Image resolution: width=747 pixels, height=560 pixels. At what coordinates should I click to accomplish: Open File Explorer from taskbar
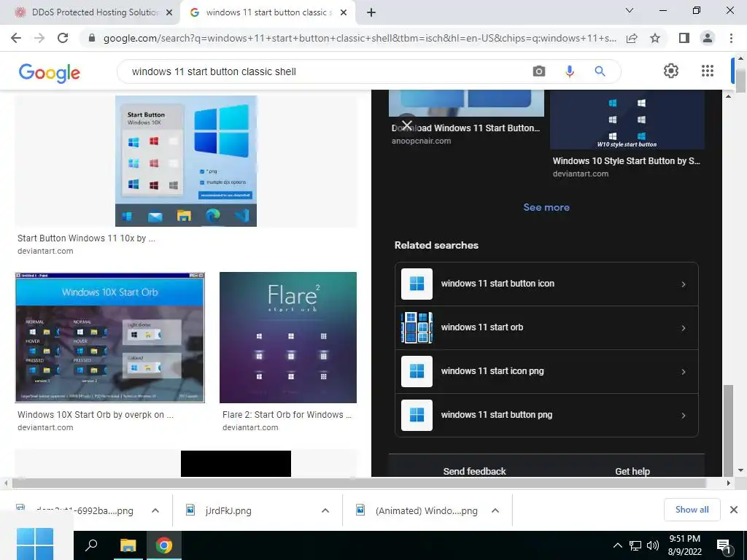tap(128, 545)
